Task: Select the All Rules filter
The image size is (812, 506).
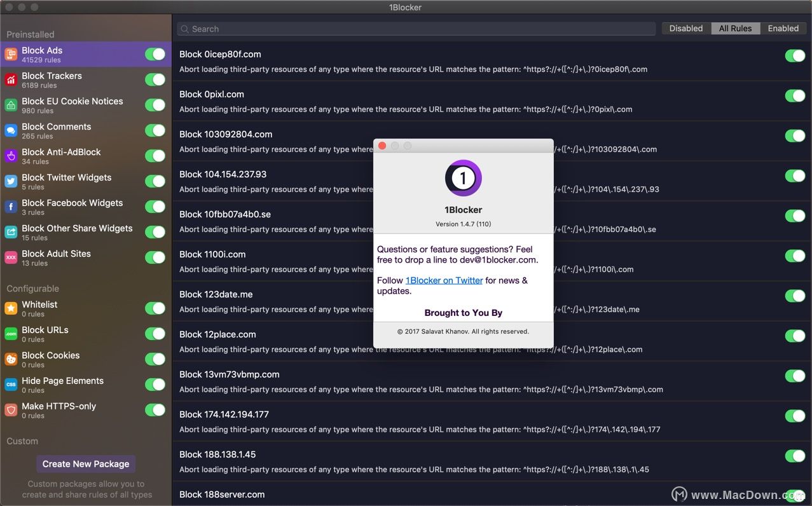Action: [735, 29]
